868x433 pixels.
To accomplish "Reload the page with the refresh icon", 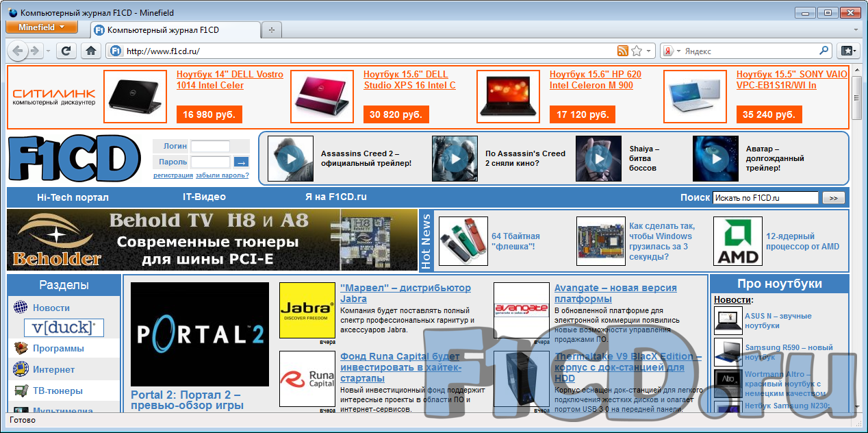I will tap(66, 51).
